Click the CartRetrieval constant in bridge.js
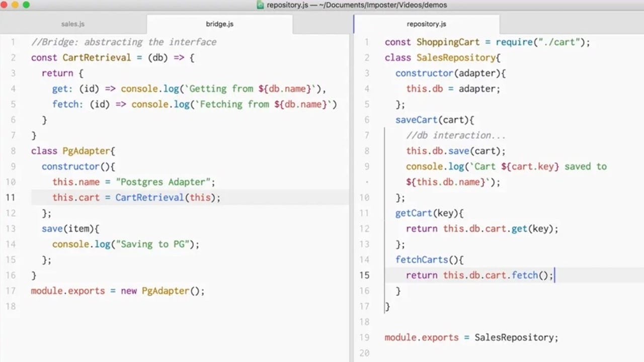This screenshot has width=644, height=362. coord(96,57)
